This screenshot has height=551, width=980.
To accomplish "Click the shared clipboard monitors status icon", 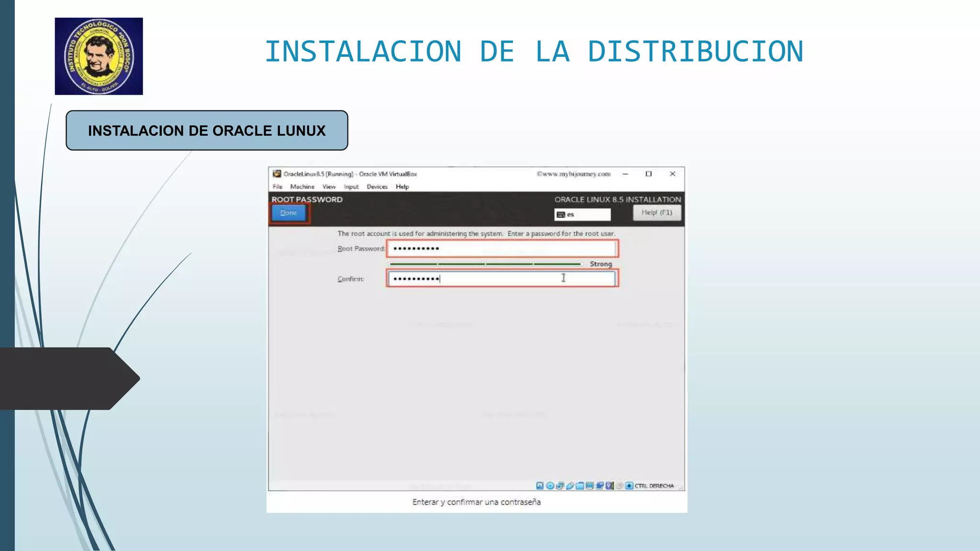I will pyautogui.click(x=600, y=486).
